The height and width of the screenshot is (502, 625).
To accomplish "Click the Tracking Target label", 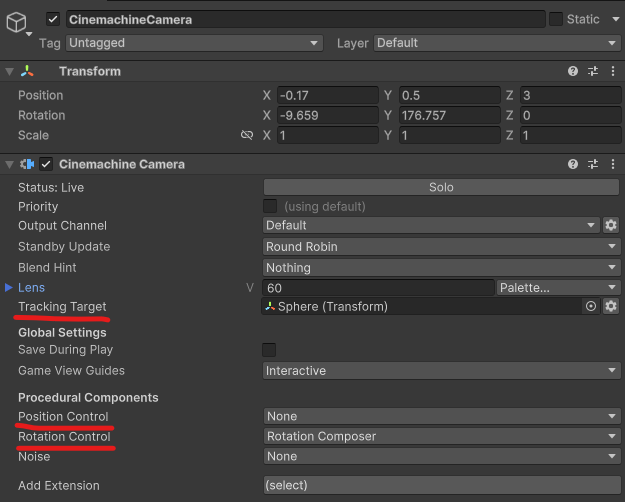I will tap(62, 306).
